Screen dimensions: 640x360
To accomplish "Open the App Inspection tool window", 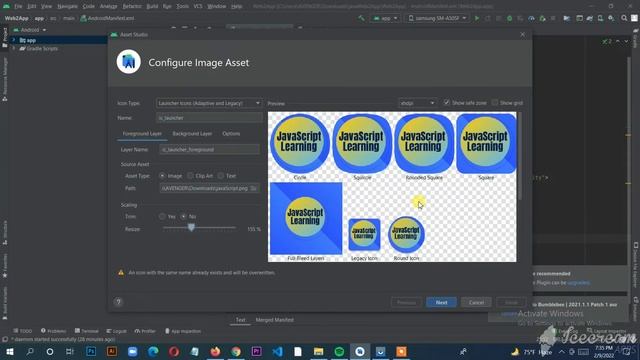I will pyautogui.click(x=183, y=331).
